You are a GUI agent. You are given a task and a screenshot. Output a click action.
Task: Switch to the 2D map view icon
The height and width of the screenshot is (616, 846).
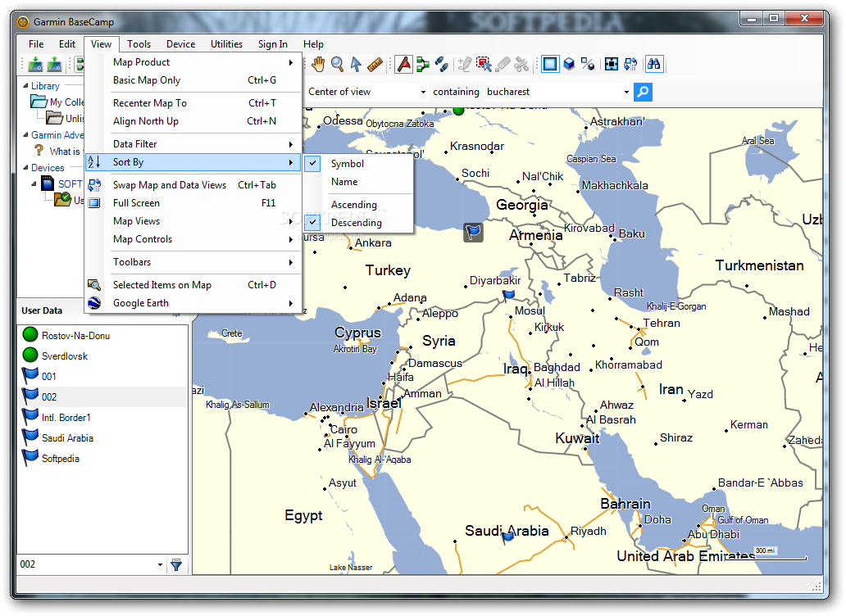550,64
